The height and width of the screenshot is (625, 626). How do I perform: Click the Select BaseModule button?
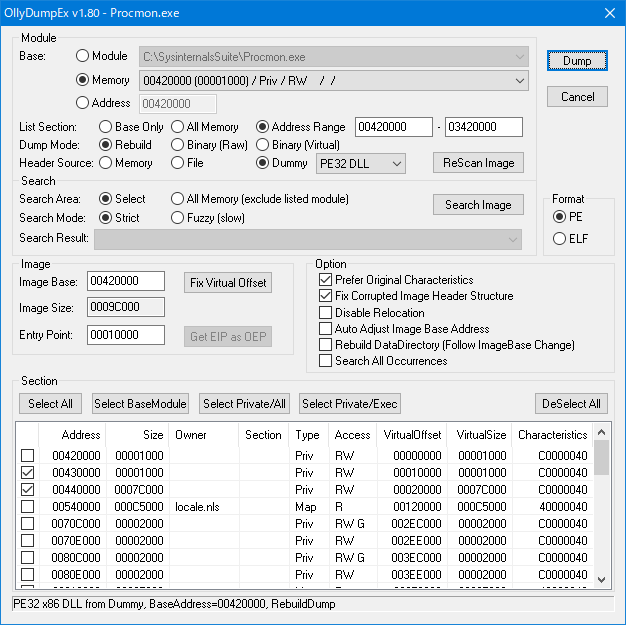pyautogui.click(x=140, y=404)
